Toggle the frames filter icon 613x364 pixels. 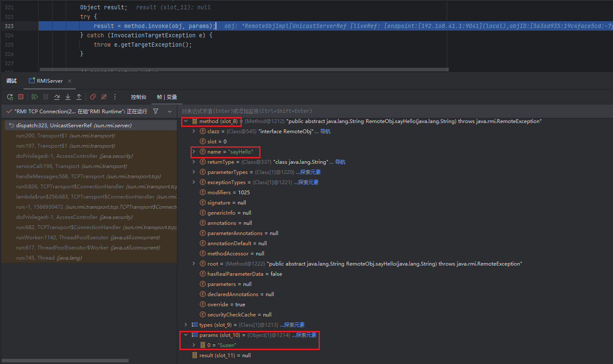click(156, 111)
